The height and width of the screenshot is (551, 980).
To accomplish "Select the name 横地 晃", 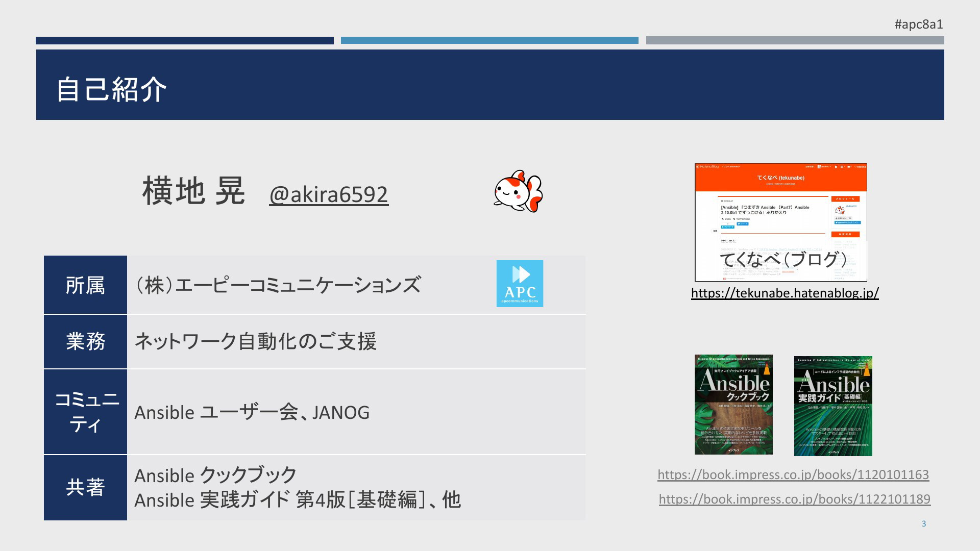I will pyautogui.click(x=193, y=191).
